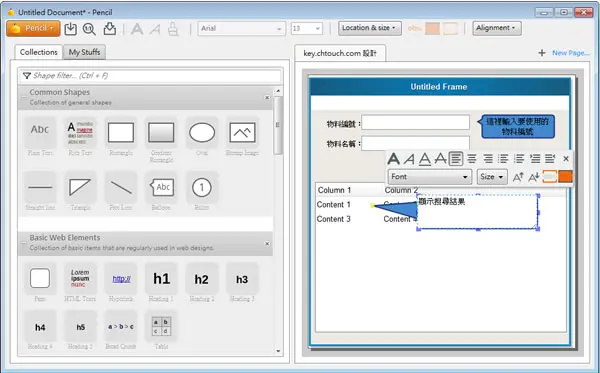
Task: Toggle bold in floating text toolbar
Action: (x=393, y=158)
